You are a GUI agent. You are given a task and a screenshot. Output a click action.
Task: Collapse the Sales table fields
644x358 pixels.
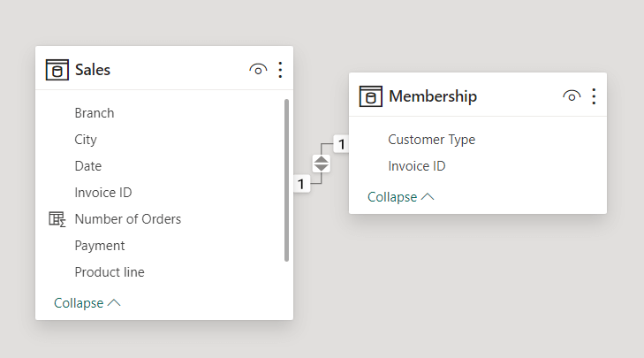[87, 303]
